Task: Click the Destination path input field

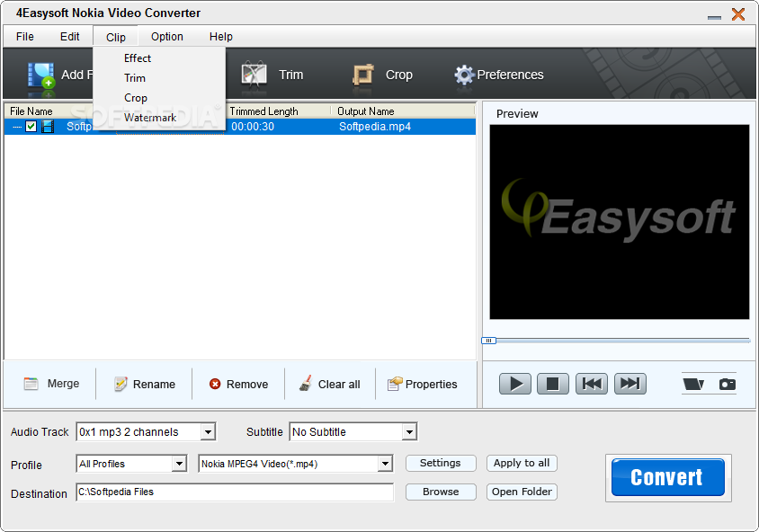Action: tap(235, 492)
